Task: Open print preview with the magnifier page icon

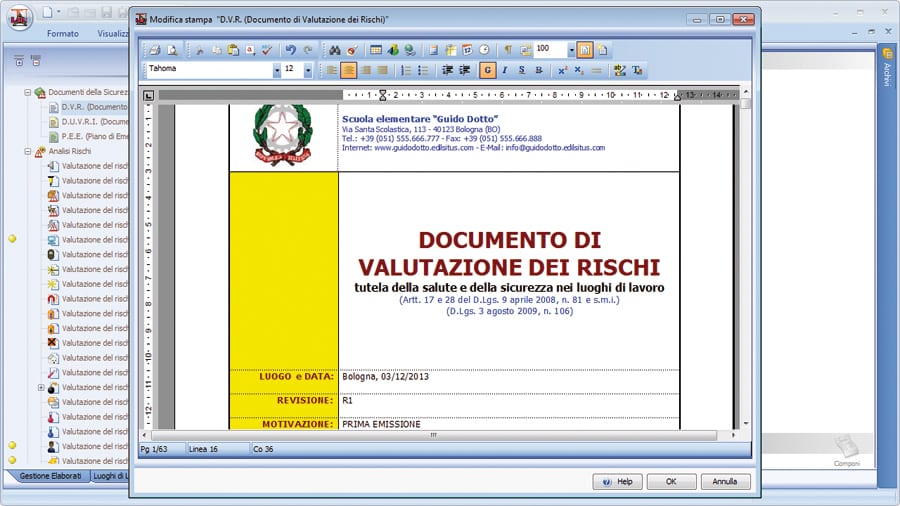Action: click(172, 50)
